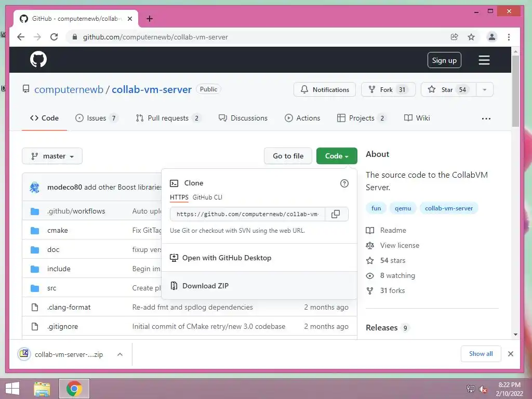Open the Readme link
532x399 pixels.
[386, 230]
